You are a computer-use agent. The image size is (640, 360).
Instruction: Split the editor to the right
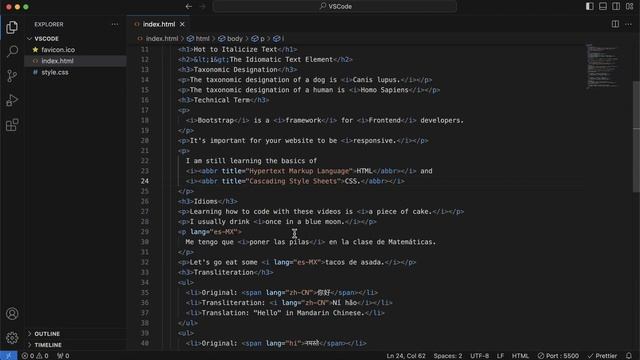pyautogui.click(x=615, y=24)
